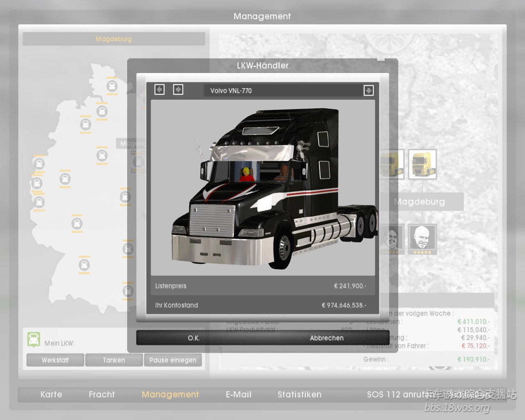Click the Ihr Kontostand label
The height and width of the screenshot is (420, 525).
pos(176,305)
